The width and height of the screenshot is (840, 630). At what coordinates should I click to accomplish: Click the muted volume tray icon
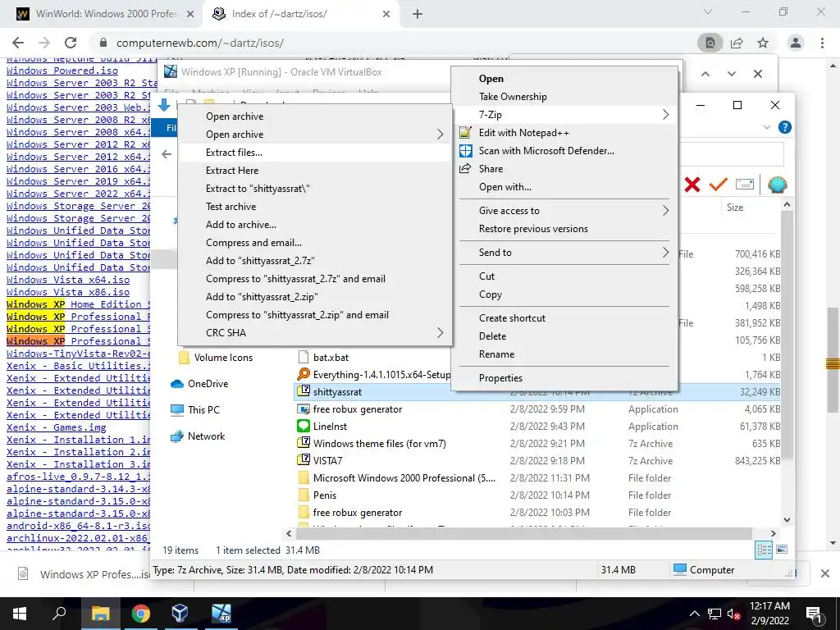pyautogui.click(x=733, y=614)
